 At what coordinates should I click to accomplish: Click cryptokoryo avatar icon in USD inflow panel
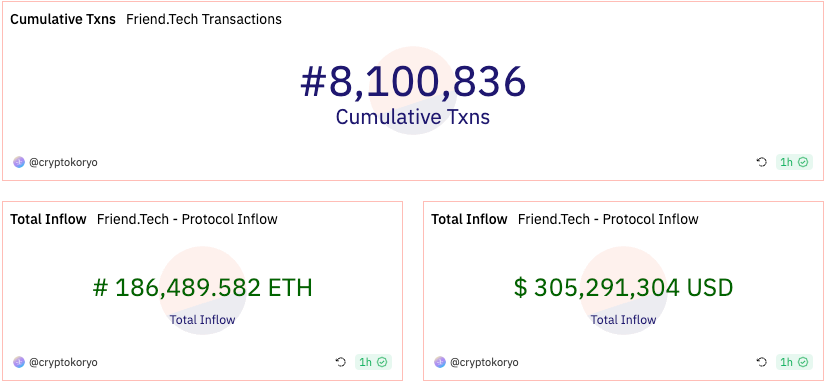[440, 362]
